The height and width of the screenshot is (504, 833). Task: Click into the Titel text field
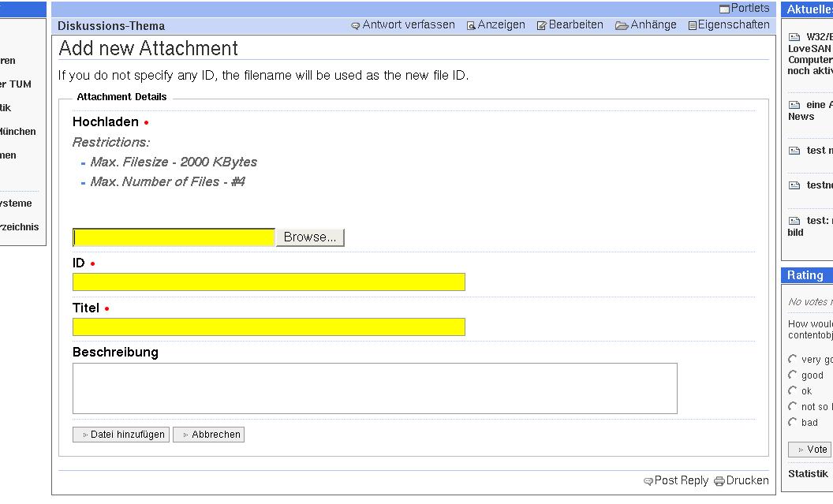coord(268,327)
